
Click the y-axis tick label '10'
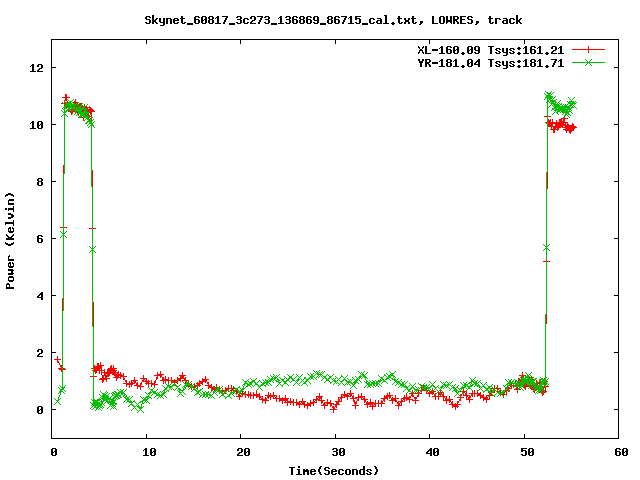(x=36, y=125)
